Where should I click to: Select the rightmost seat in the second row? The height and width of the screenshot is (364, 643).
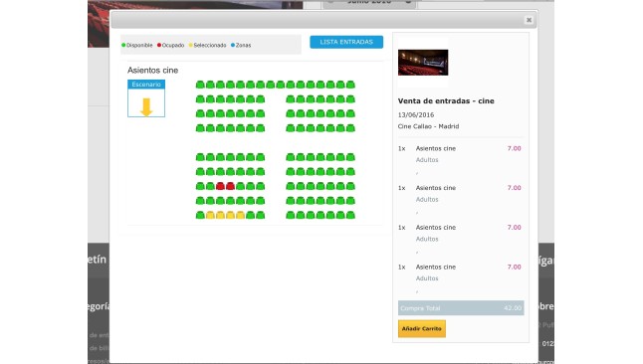click(350, 99)
